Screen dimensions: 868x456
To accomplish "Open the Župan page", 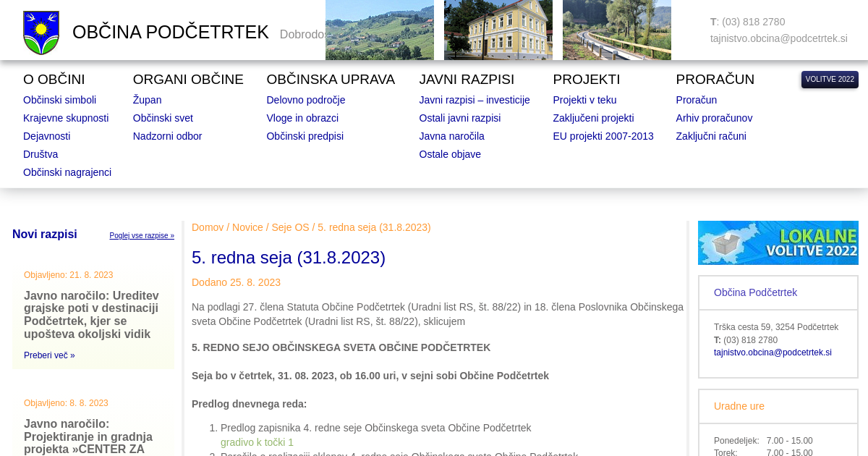I will click(x=147, y=100).
